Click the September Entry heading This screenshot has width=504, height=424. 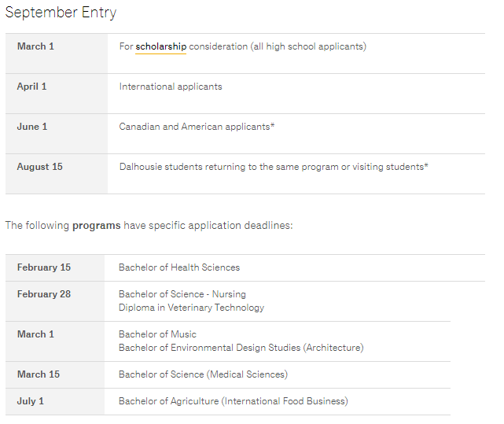click(x=61, y=13)
